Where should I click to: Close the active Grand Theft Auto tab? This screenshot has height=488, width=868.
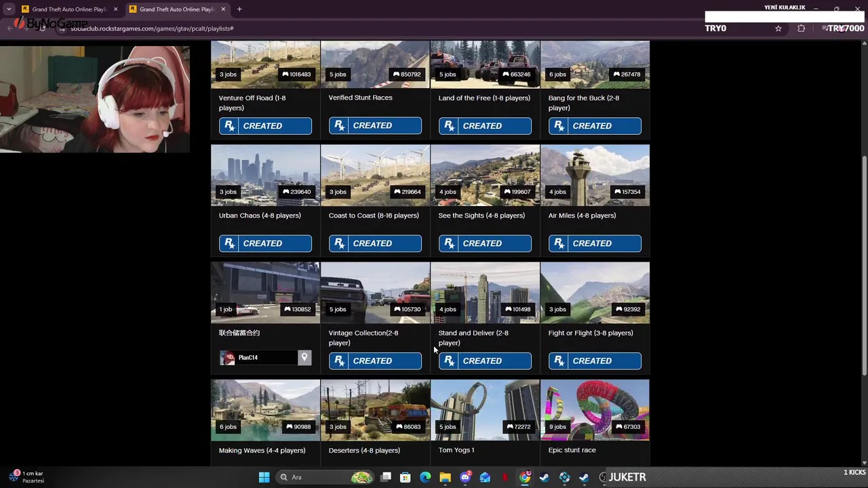(223, 9)
